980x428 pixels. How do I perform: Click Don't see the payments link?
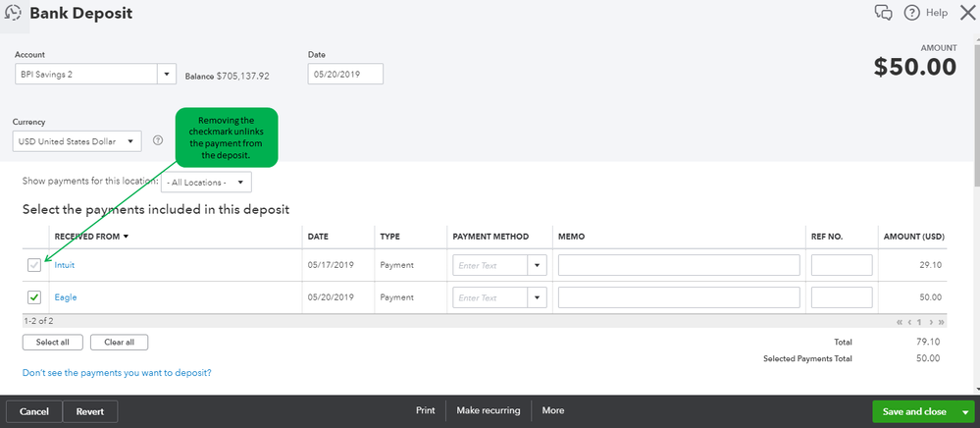click(x=117, y=372)
